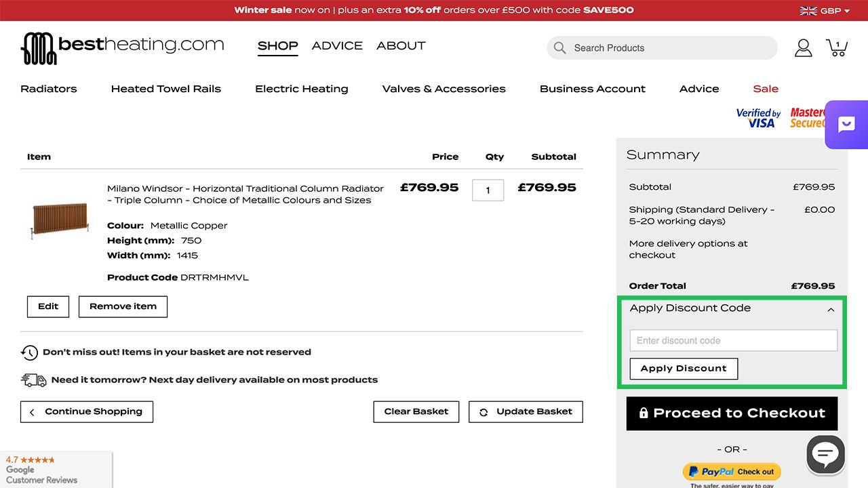
Task: Click Apply Discount button
Action: pyautogui.click(x=684, y=369)
